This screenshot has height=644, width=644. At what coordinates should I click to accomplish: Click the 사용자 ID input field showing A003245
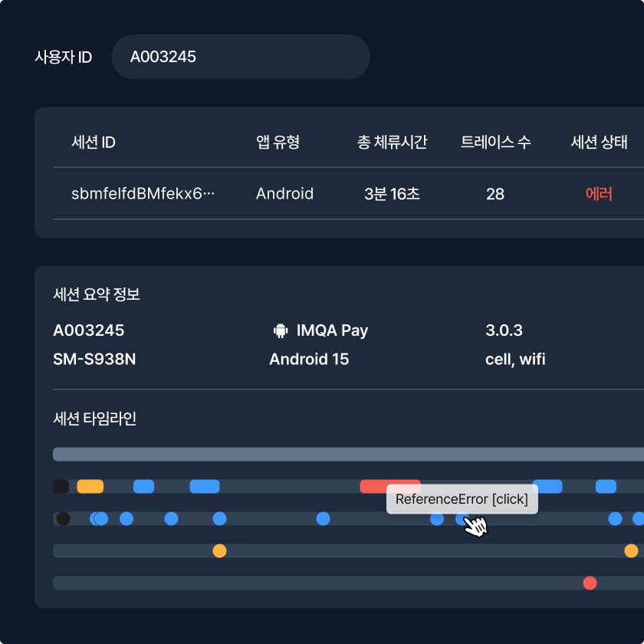point(240,57)
